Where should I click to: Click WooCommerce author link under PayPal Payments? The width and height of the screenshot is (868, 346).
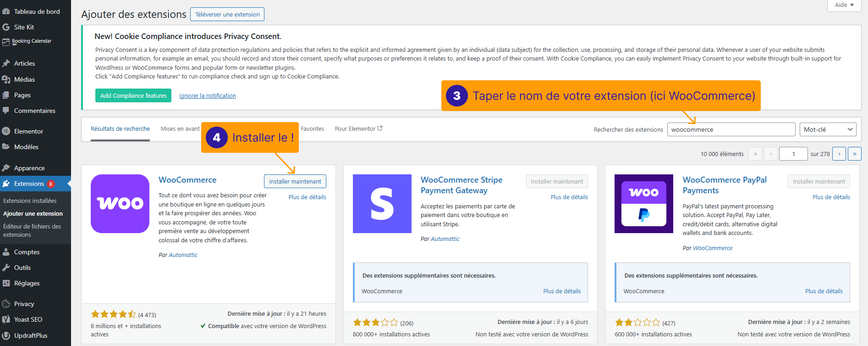[x=713, y=248]
